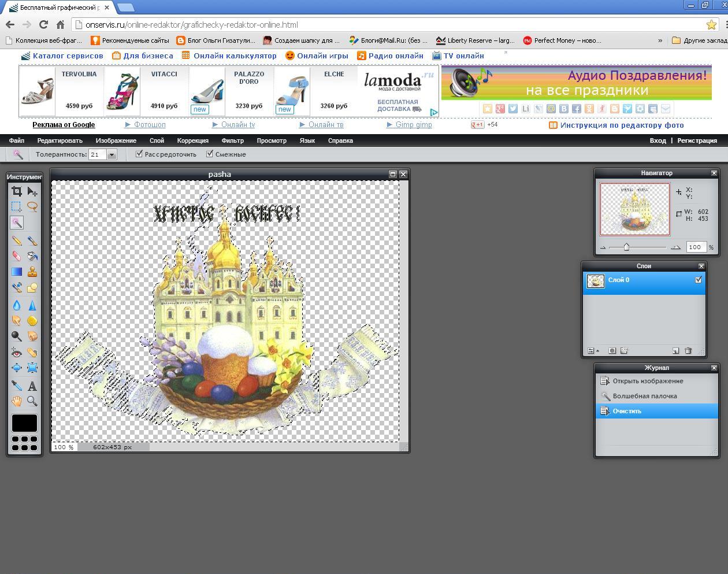Image resolution: width=728 pixels, height=574 pixels.
Task: Click the Толерантность value field
Action: coord(98,154)
